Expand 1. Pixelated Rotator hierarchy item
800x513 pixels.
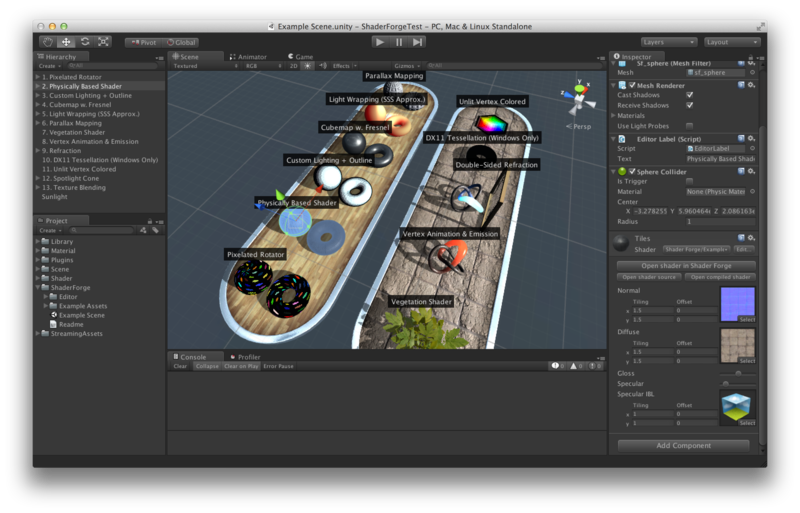[x=38, y=77]
